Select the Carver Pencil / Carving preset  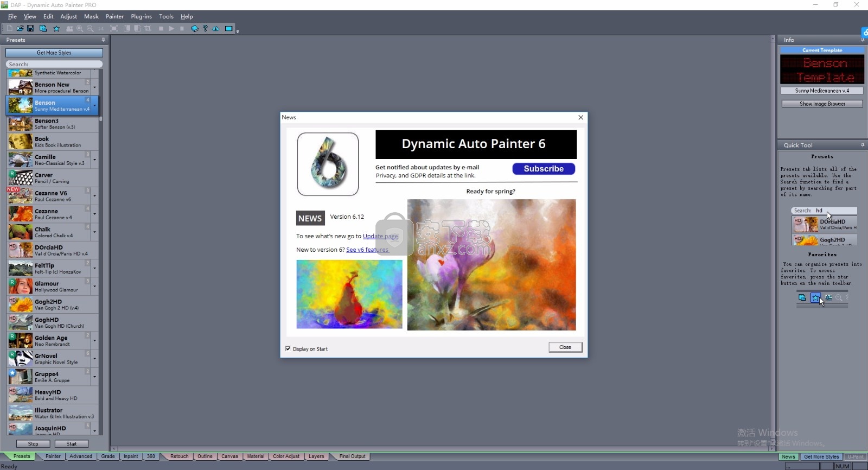pyautogui.click(x=53, y=177)
